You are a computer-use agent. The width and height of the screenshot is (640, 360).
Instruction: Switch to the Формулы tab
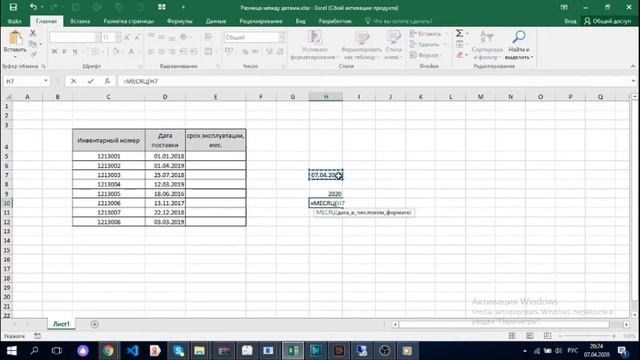pos(179,21)
